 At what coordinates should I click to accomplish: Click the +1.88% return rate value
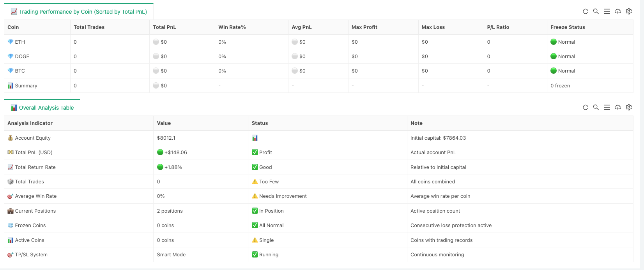[x=173, y=167]
